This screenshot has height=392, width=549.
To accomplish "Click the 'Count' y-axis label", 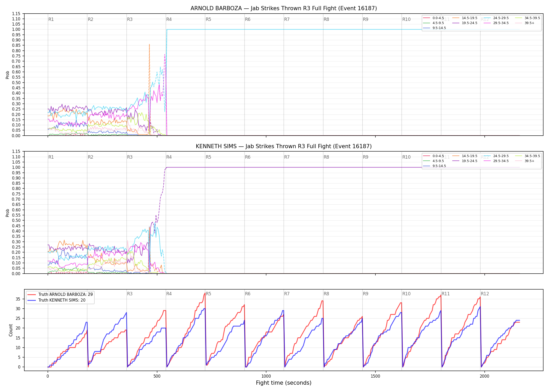I will pyautogui.click(x=11, y=330).
